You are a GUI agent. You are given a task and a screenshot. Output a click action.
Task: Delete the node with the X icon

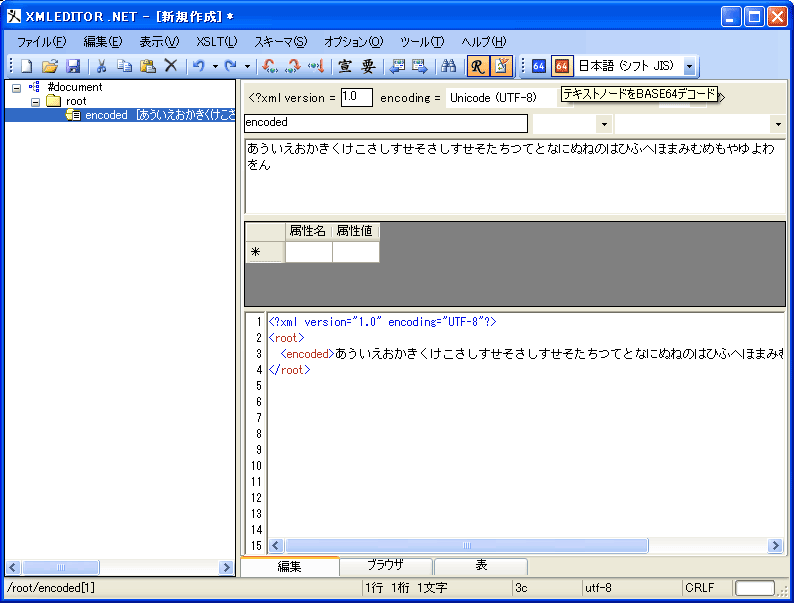171,66
